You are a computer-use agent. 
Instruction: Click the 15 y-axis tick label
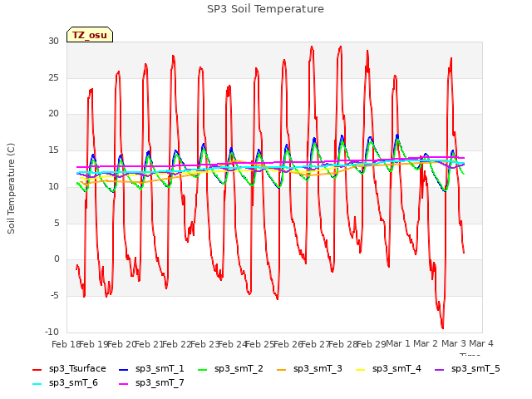[53, 150]
